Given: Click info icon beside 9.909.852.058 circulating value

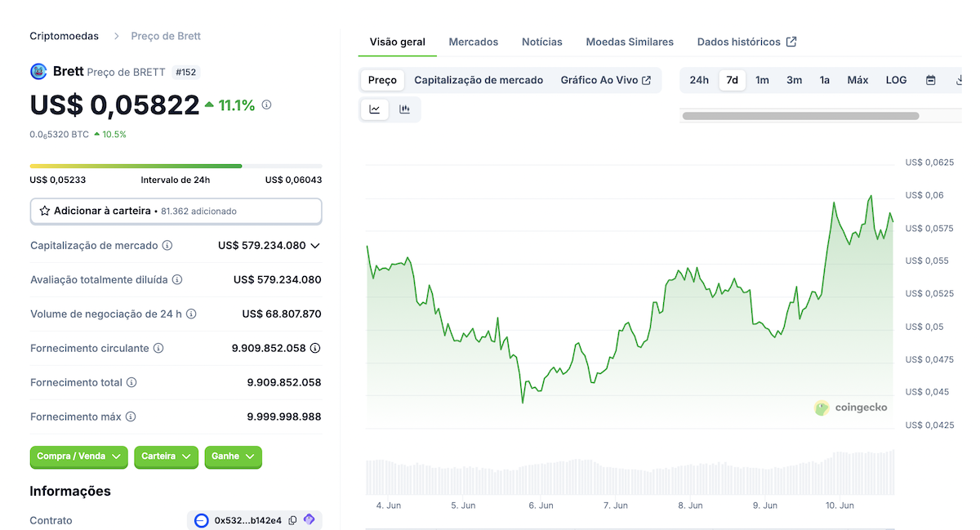Looking at the screenshot, I should click(x=315, y=348).
